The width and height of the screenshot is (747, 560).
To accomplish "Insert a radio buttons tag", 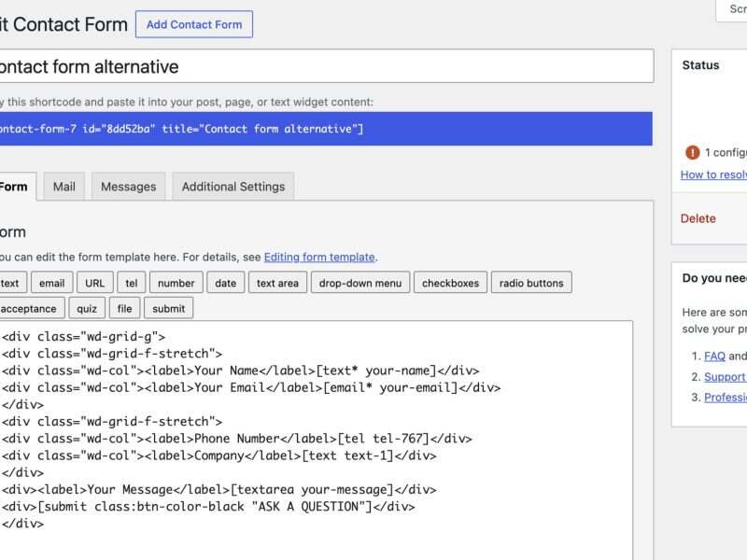I will click(x=531, y=283).
